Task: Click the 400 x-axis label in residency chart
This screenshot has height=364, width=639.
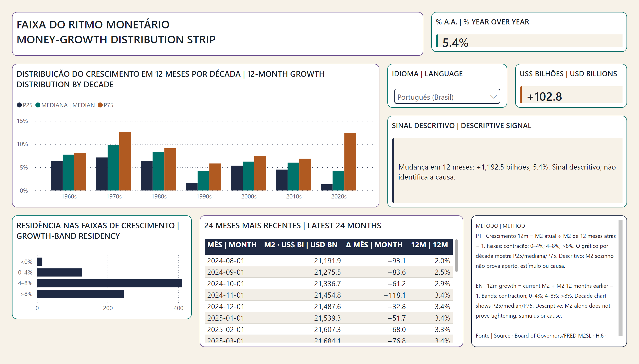Action: click(x=178, y=308)
